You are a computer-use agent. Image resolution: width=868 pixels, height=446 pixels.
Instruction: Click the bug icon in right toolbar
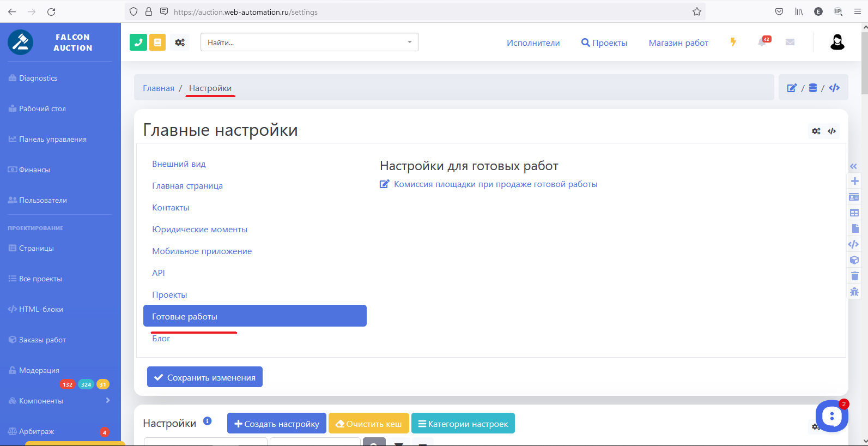click(x=854, y=292)
